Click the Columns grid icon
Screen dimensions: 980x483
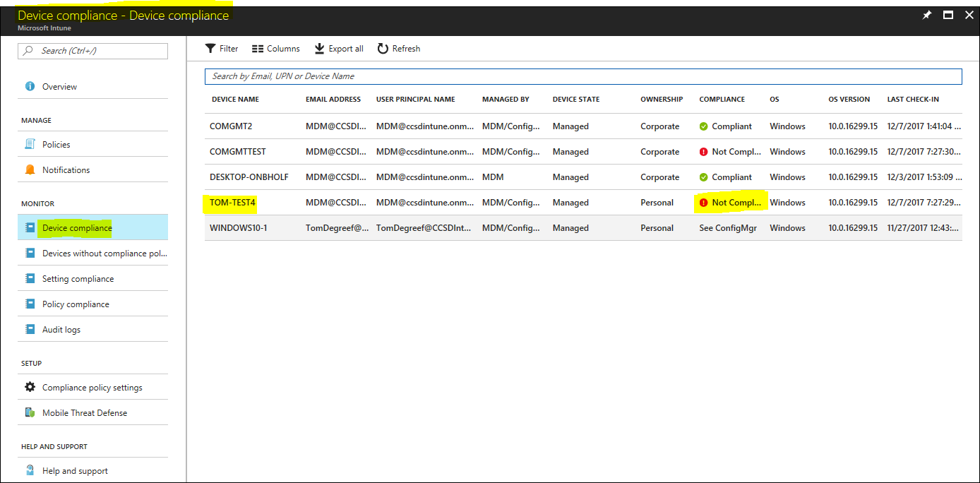258,49
